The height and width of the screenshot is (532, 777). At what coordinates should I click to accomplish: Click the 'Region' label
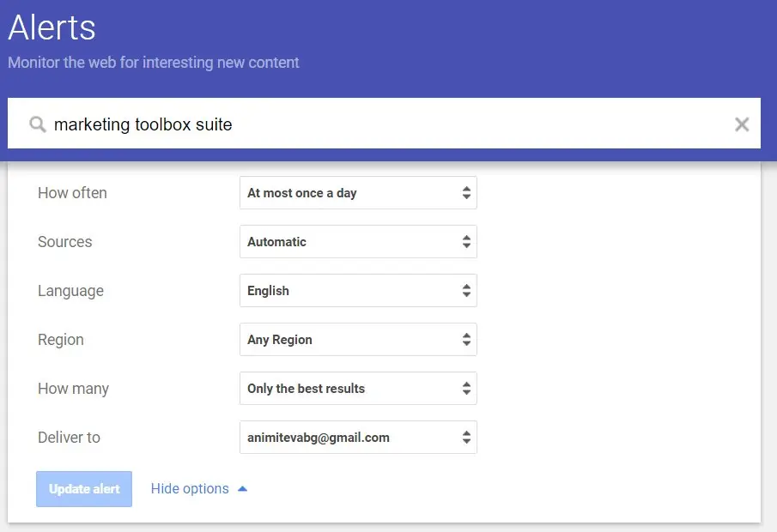(x=61, y=340)
